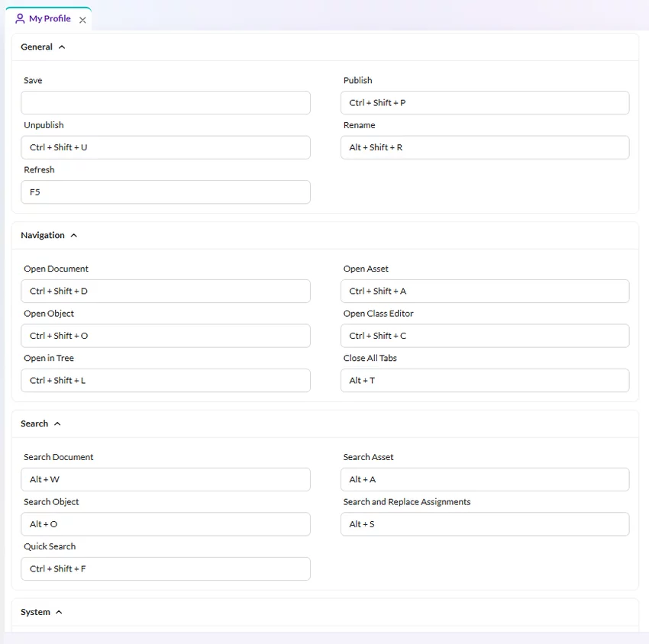649x644 pixels.
Task: Collapse the General section chevron
Action: point(62,47)
